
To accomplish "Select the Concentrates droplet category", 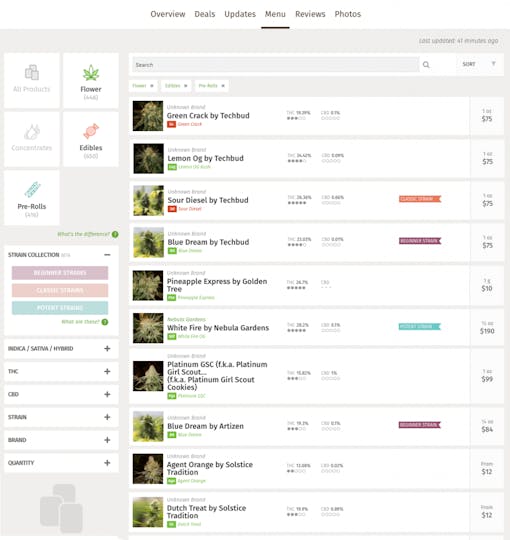I will 32,132.
